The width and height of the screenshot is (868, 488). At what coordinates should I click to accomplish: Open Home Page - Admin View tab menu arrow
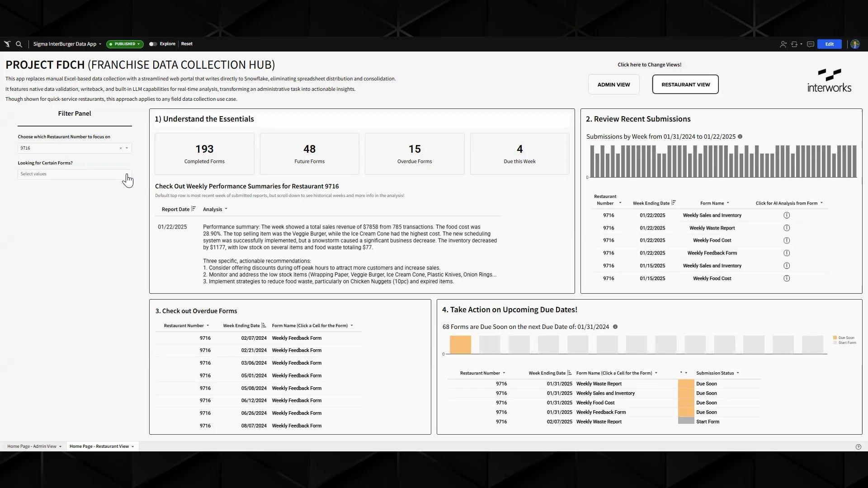60,447
